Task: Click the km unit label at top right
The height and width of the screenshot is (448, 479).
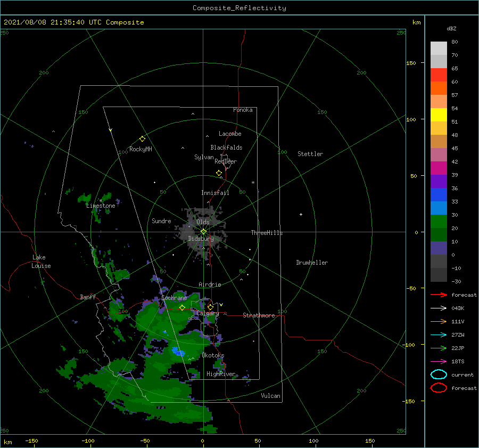Action: [416, 22]
